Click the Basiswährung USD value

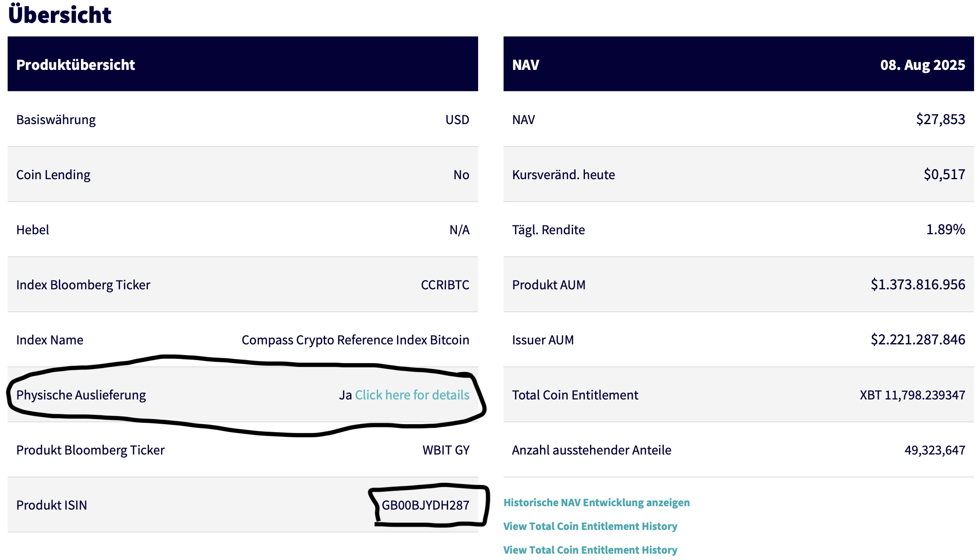tap(457, 119)
